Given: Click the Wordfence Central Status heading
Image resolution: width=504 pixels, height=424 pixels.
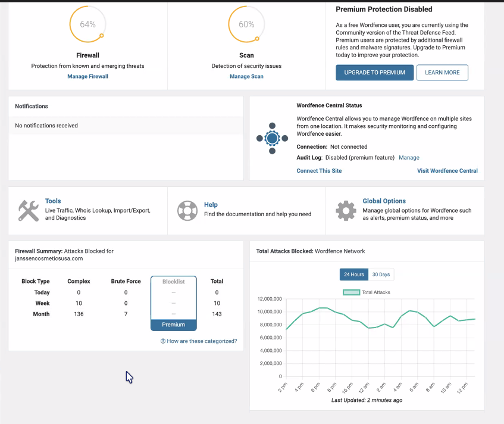Looking at the screenshot, I should pyautogui.click(x=329, y=105).
